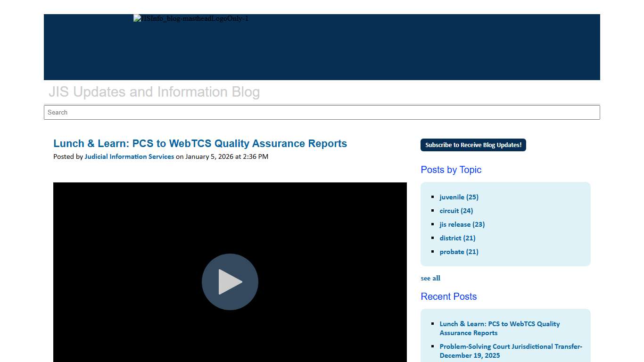Open the district (21) topic
The image size is (644, 362).
point(457,238)
